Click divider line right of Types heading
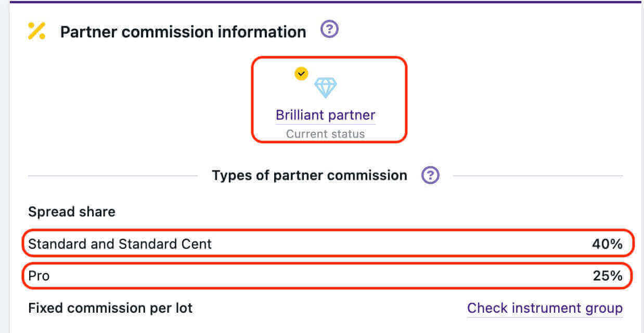The width and height of the screenshot is (644, 333). click(x=538, y=176)
